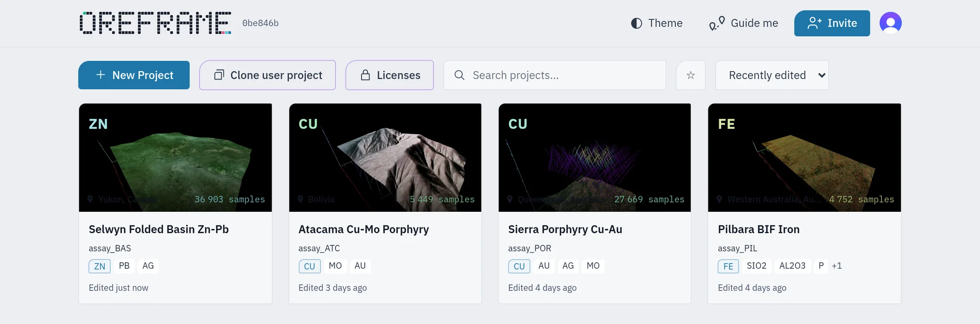Click the Pilbara BIF Iron title

pyautogui.click(x=759, y=229)
